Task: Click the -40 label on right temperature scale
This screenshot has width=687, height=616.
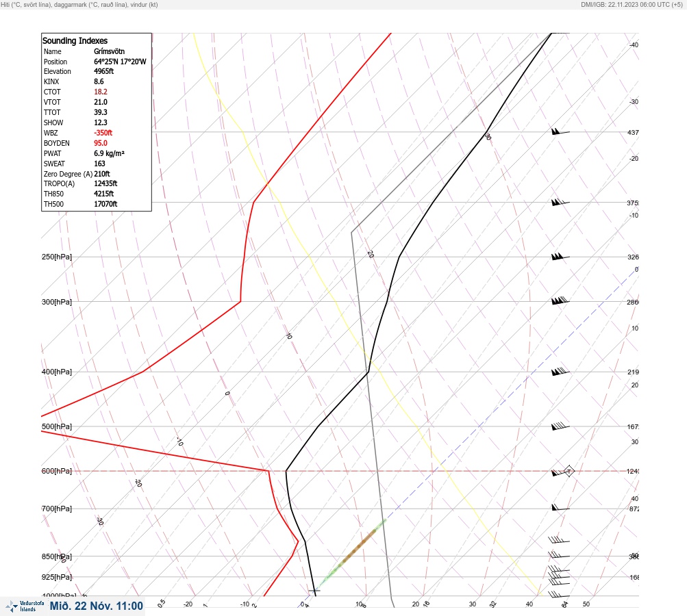Action: point(634,44)
